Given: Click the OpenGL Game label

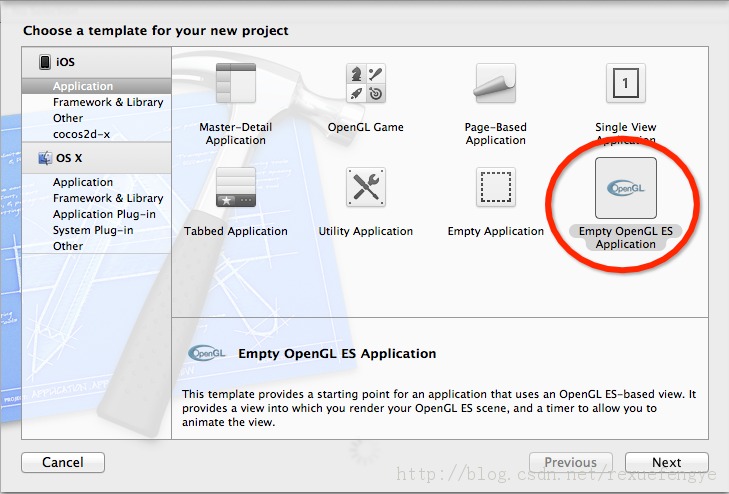Looking at the screenshot, I should [366, 127].
